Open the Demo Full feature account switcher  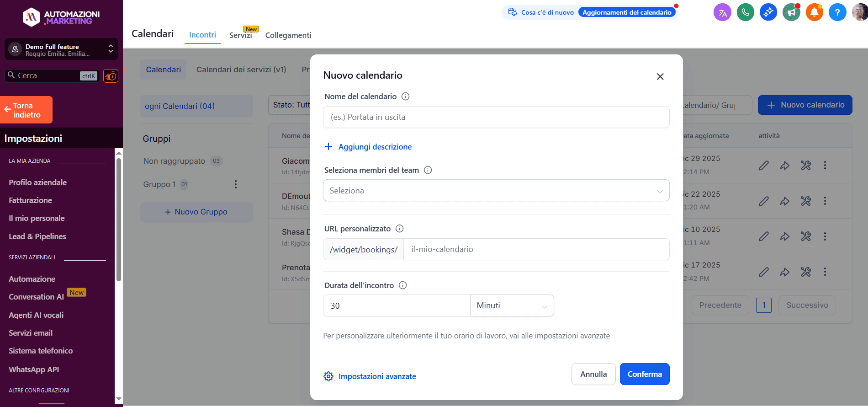pos(61,49)
